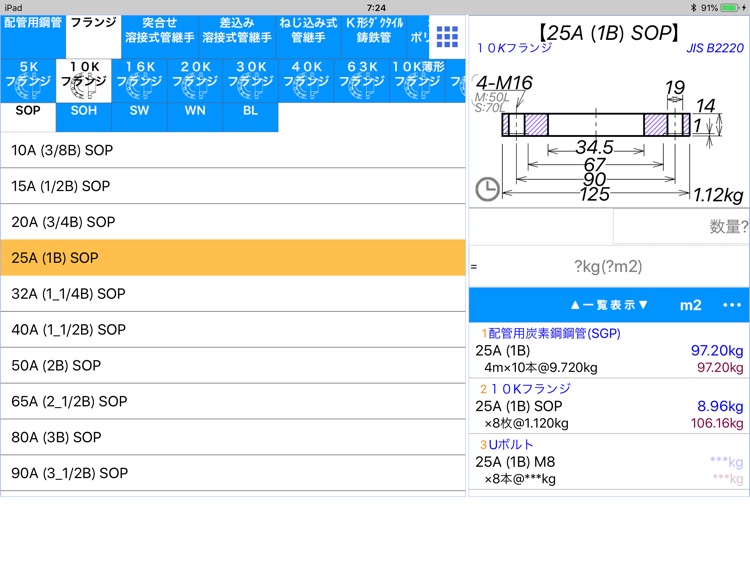The height and width of the screenshot is (563, 750).
Task: Choose 90A (3_1/2B) SOP row
Action: point(233,473)
